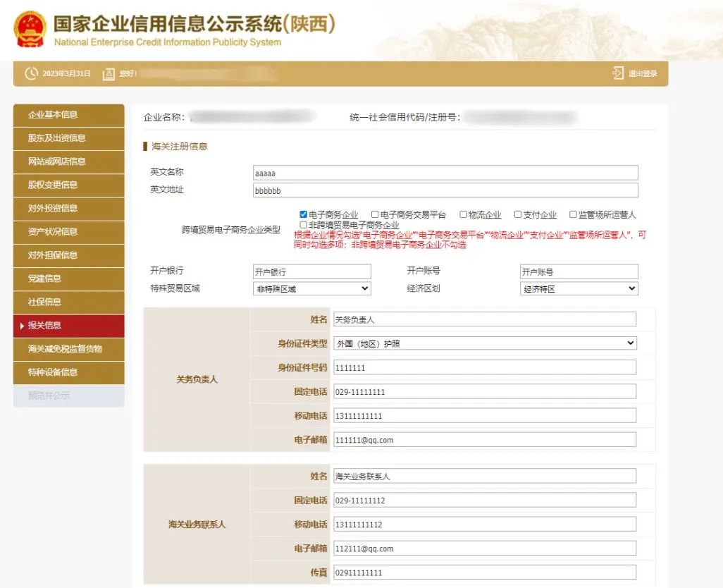Go to 海关减免税监管货物 menu item
The height and width of the screenshot is (588, 723).
coord(69,348)
